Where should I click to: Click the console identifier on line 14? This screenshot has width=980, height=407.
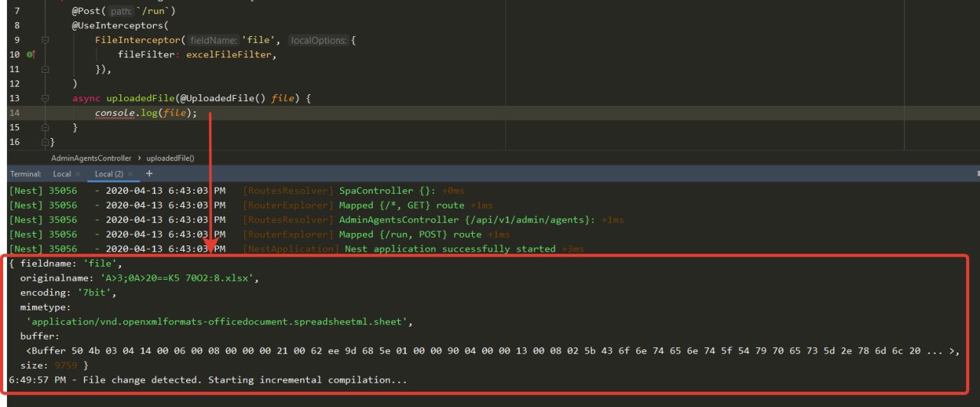(115, 113)
